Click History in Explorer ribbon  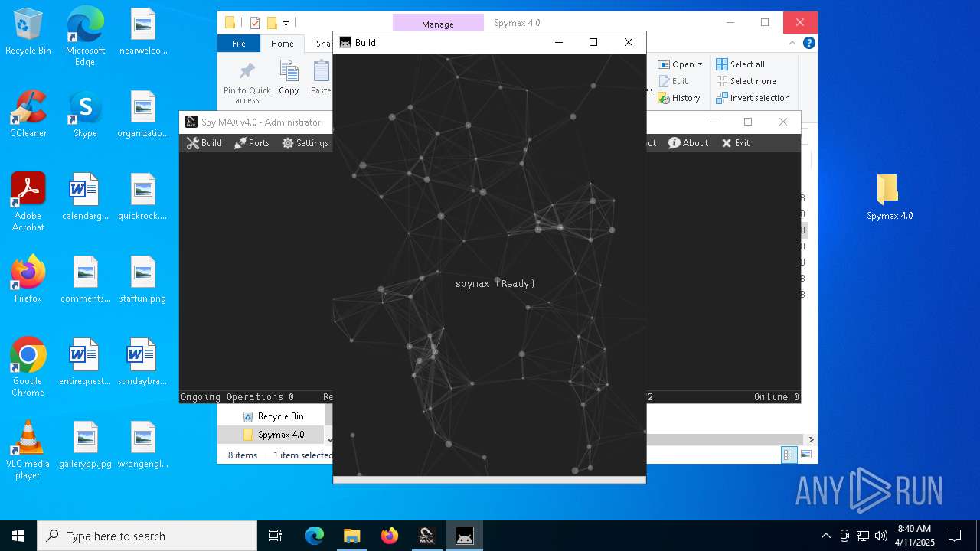click(679, 98)
